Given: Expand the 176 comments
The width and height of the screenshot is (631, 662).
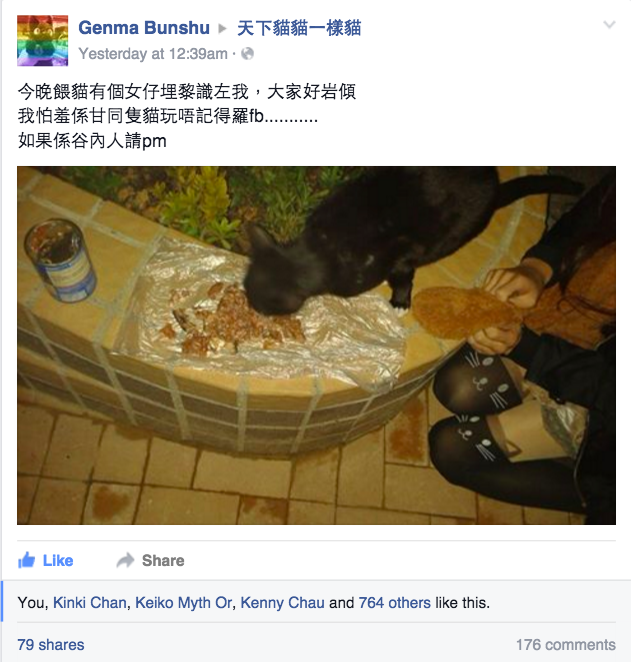Looking at the screenshot, I should point(566,645).
